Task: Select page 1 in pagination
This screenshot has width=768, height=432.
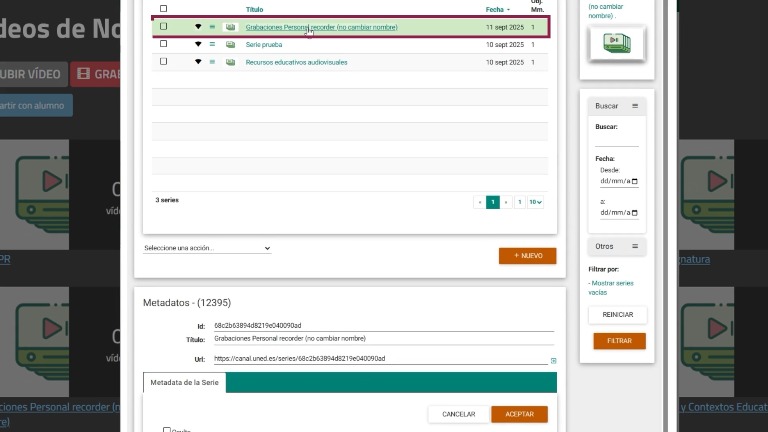Action: [x=493, y=202]
